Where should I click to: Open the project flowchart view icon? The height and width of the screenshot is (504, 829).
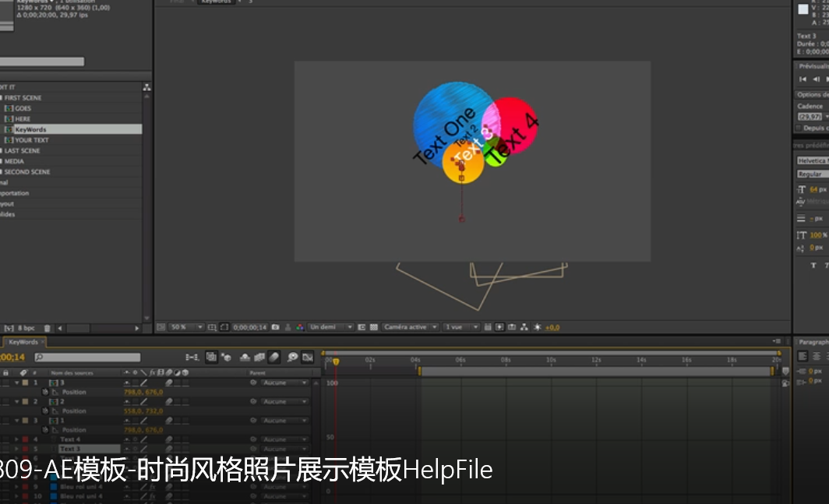146,87
